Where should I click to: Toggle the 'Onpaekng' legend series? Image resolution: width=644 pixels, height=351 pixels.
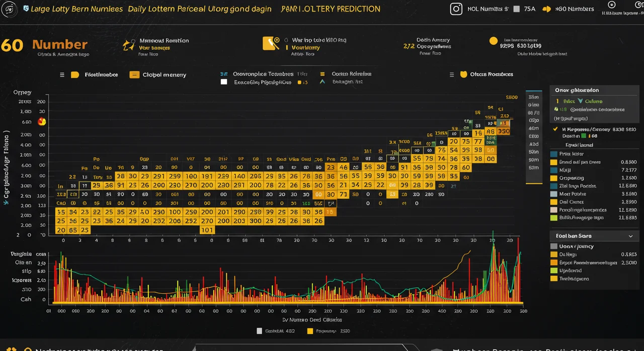point(554,178)
